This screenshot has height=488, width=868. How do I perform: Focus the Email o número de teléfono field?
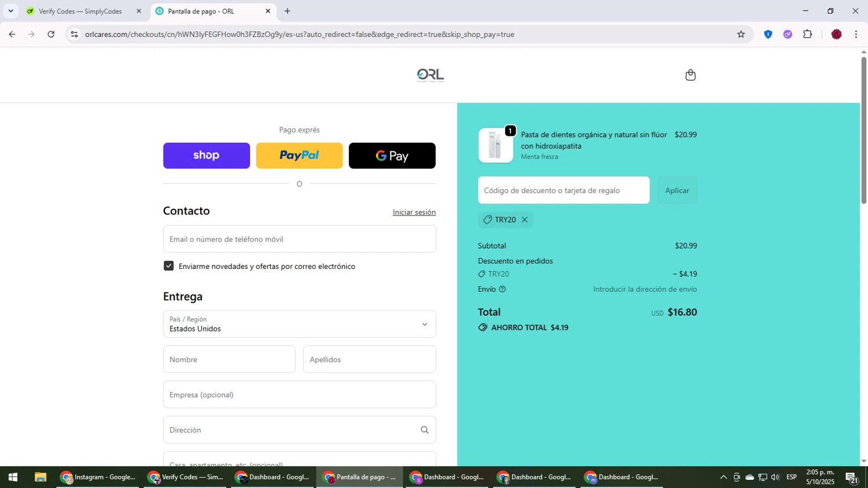pyautogui.click(x=300, y=239)
